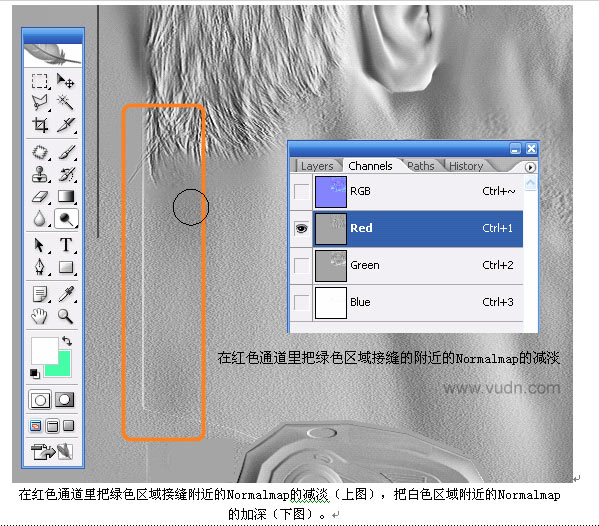This screenshot has width=599, height=526.
Task: Select the Eraser tool
Action: (40, 197)
